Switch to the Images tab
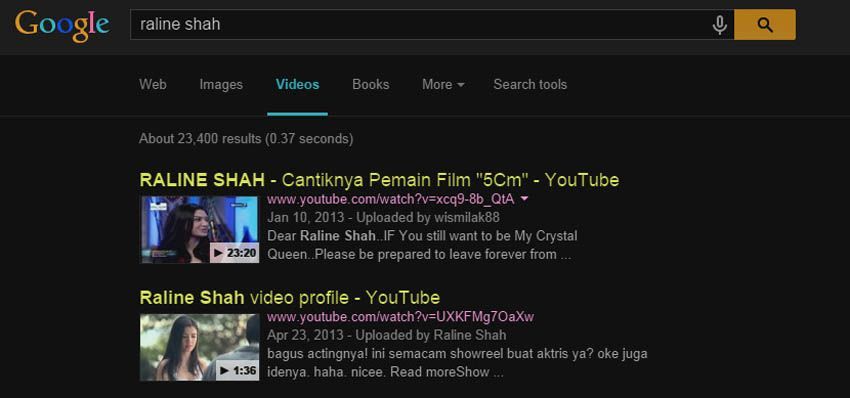 (221, 85)
